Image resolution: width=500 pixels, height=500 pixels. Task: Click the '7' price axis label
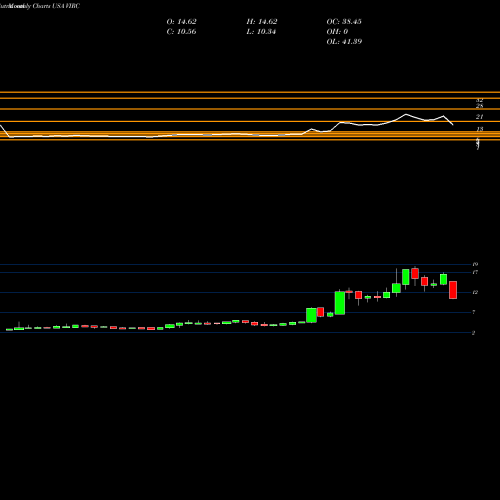point(474,312)
